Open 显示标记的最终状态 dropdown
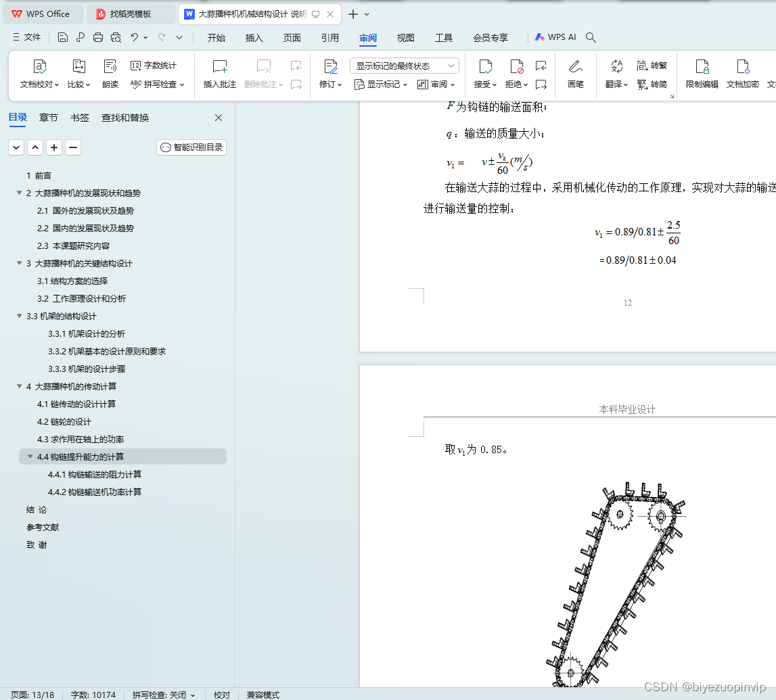The image size is (776, 700). point(405,66)
